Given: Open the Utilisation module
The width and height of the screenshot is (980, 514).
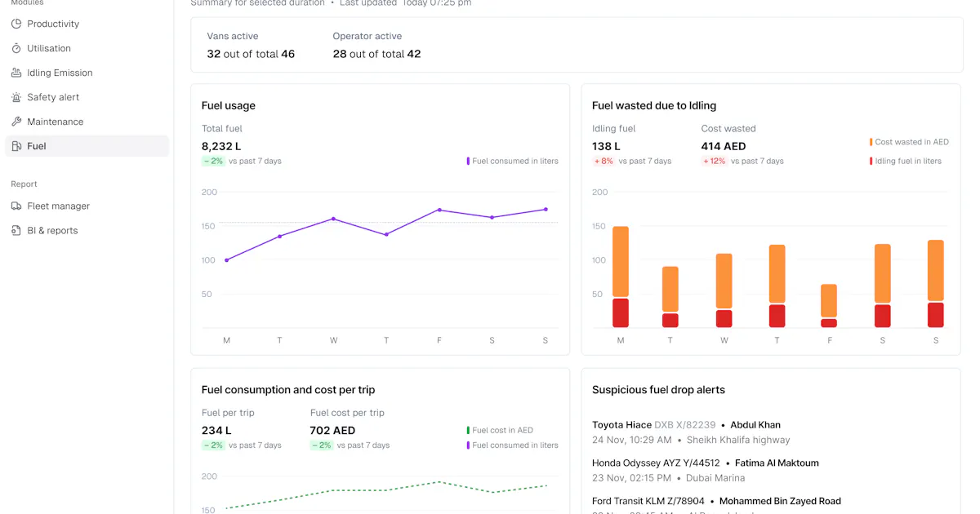Looking at the screenshot, I should pos(87,48).
